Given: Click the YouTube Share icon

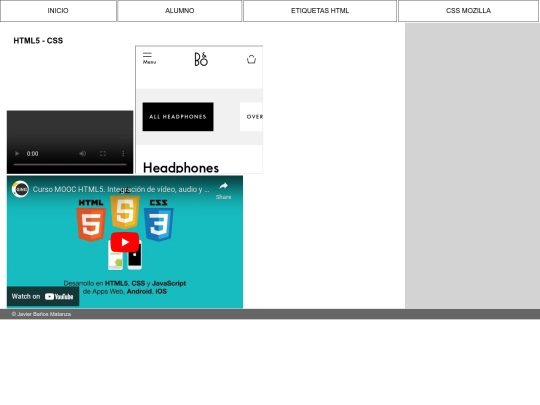Looking at the screenshot, I should [x=224, y=190].
